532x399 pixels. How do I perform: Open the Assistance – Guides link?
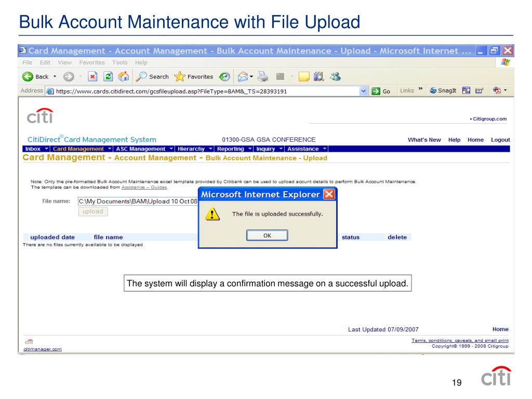point(144,187)
